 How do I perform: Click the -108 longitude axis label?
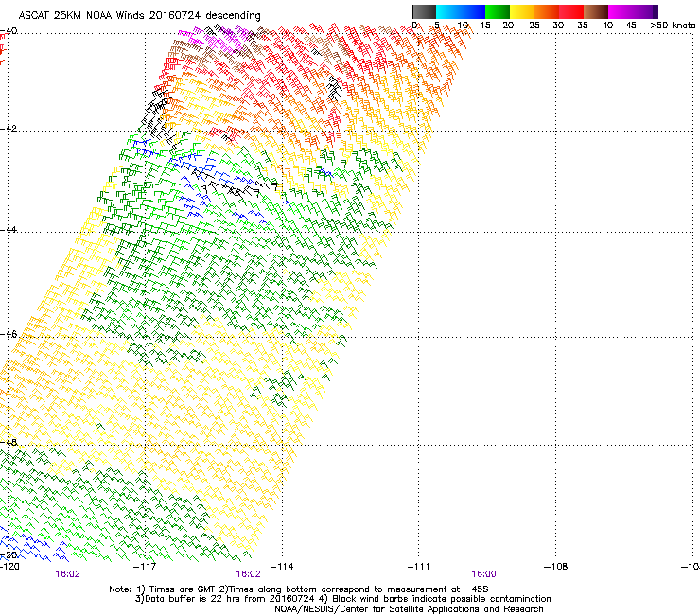coord(556,567)
